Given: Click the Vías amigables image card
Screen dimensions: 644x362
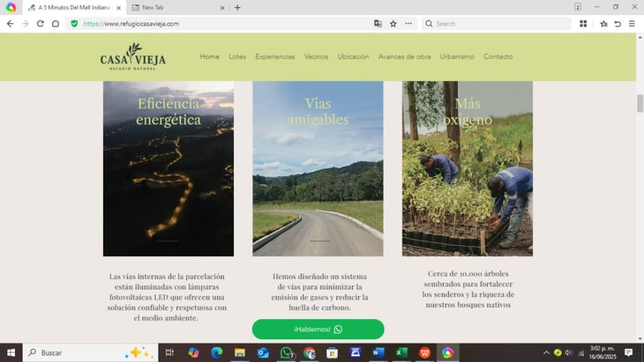Looking at the screenshot, I should click(x=318, y=169).
